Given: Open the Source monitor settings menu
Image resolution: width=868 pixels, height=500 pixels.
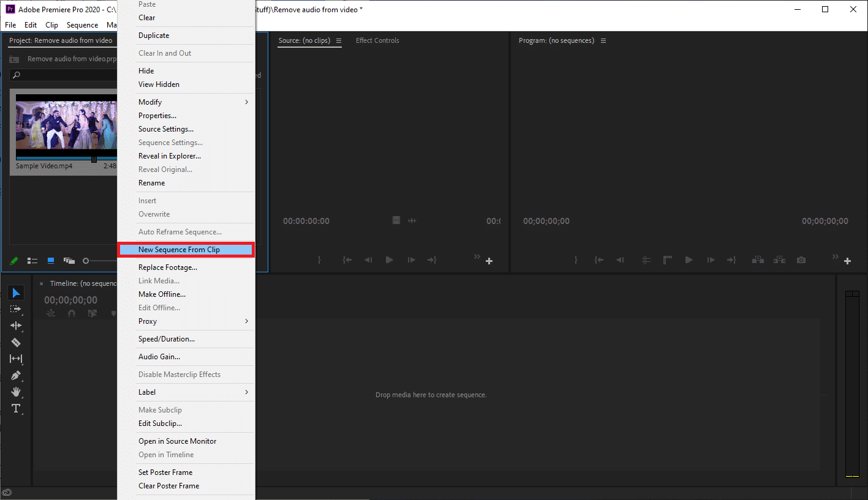Looking at the screenshot, I should point(339,40).
